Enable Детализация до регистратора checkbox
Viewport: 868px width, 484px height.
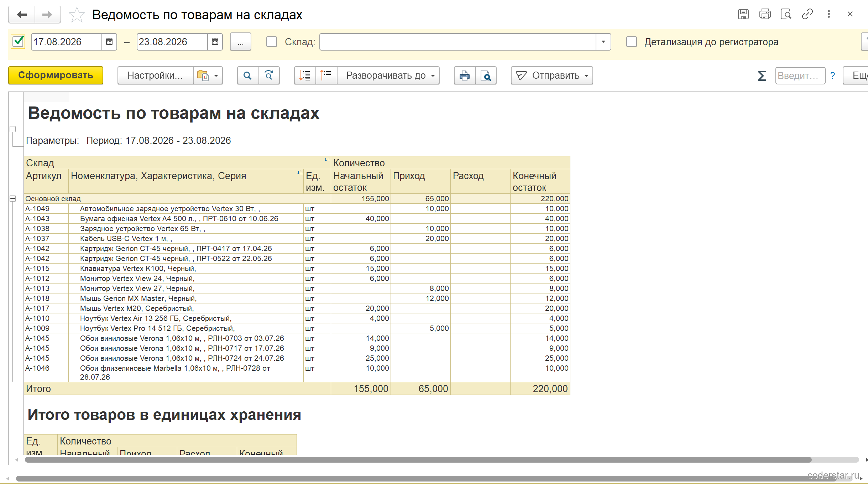(632, 42)
